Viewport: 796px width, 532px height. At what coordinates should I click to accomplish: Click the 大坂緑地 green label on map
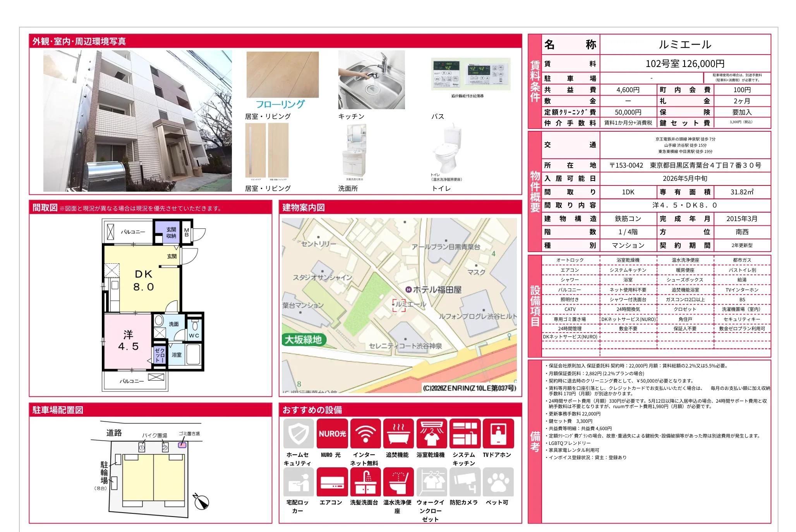304,340
